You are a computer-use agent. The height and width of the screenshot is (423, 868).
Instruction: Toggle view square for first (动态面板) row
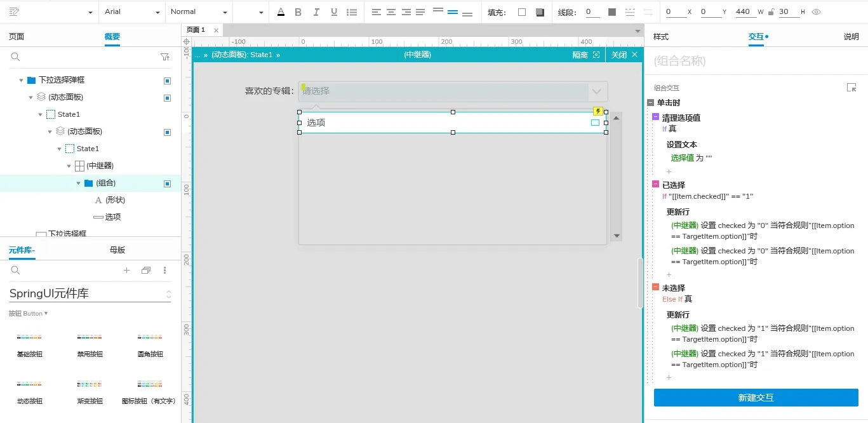coord(167,98)
